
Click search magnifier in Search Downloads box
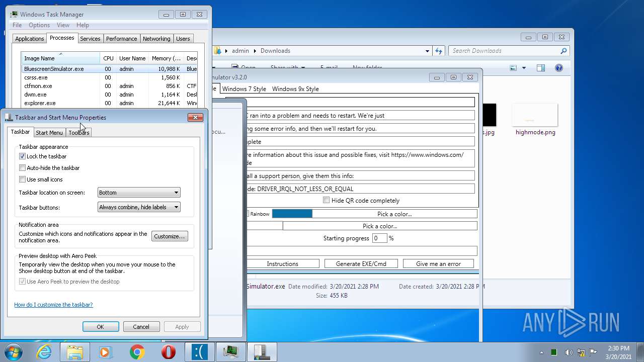pos(563,51)
